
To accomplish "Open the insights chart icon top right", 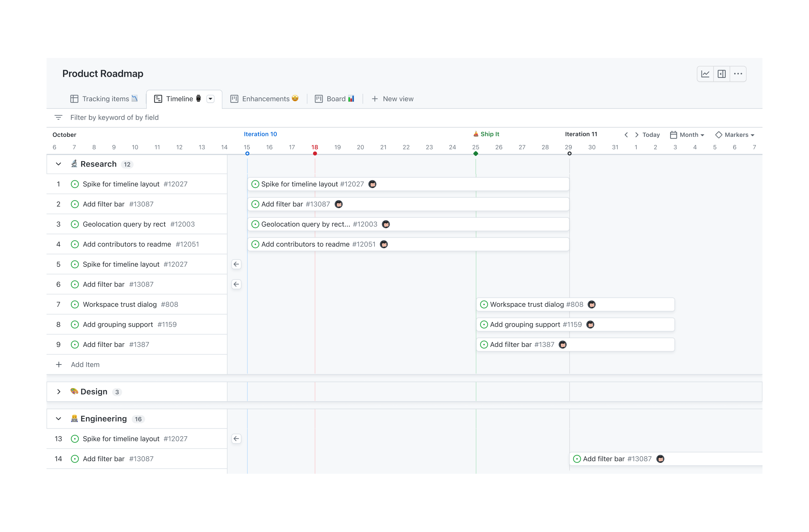I will (705, 73).
